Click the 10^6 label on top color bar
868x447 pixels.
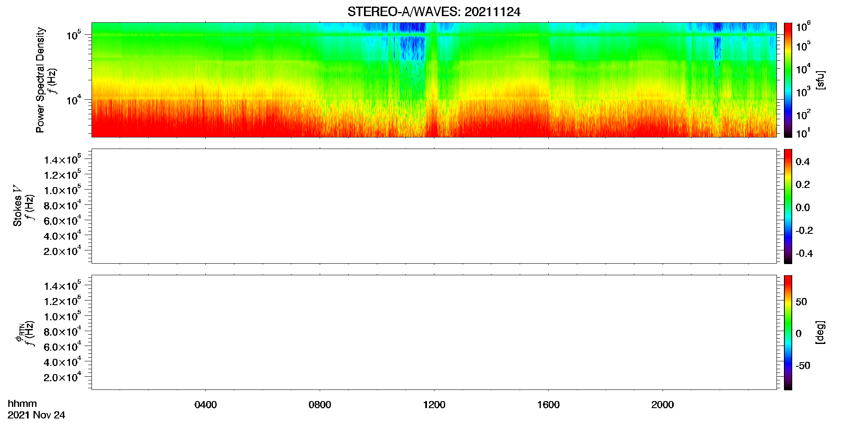click(803, 26)
